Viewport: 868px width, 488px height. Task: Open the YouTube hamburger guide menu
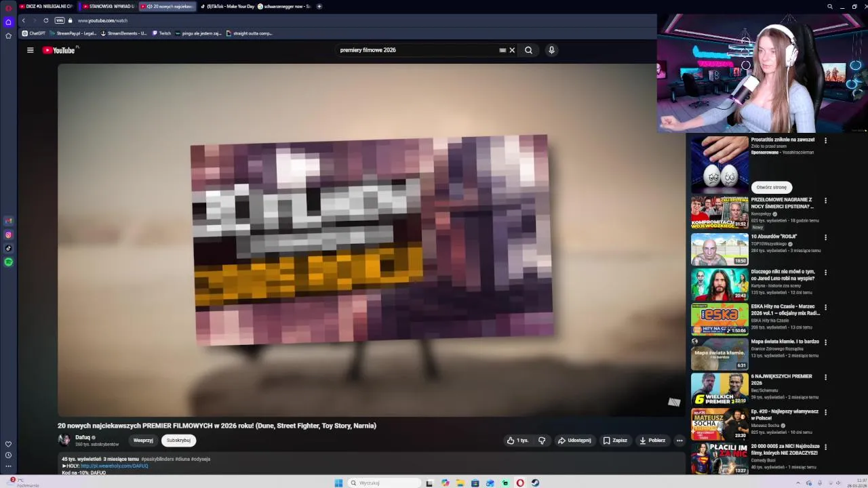(x=30, y=50)
